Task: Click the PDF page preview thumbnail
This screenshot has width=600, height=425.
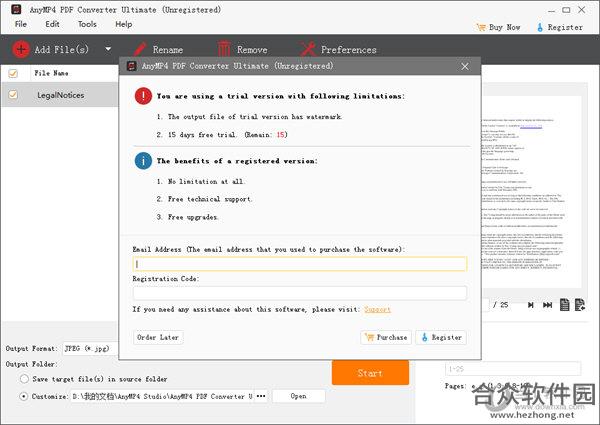Action: 532,191
